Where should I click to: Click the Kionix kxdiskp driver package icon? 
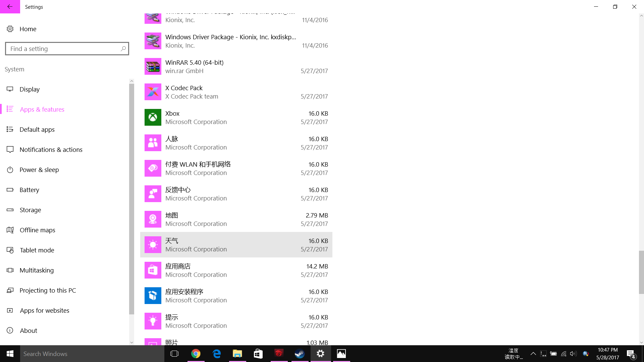pyautogui.click(x=153, y=41)
